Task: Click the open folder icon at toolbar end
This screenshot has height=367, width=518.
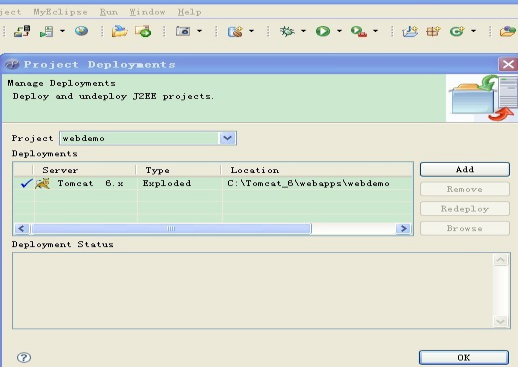Action: pyautogui.click(x=508, y=31)
